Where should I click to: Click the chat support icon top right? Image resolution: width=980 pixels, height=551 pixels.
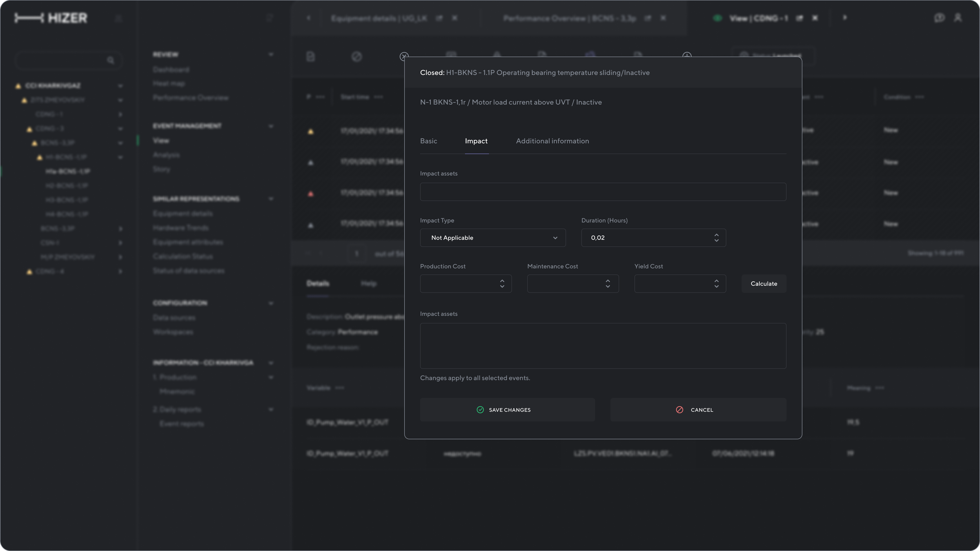pos(939,18)
